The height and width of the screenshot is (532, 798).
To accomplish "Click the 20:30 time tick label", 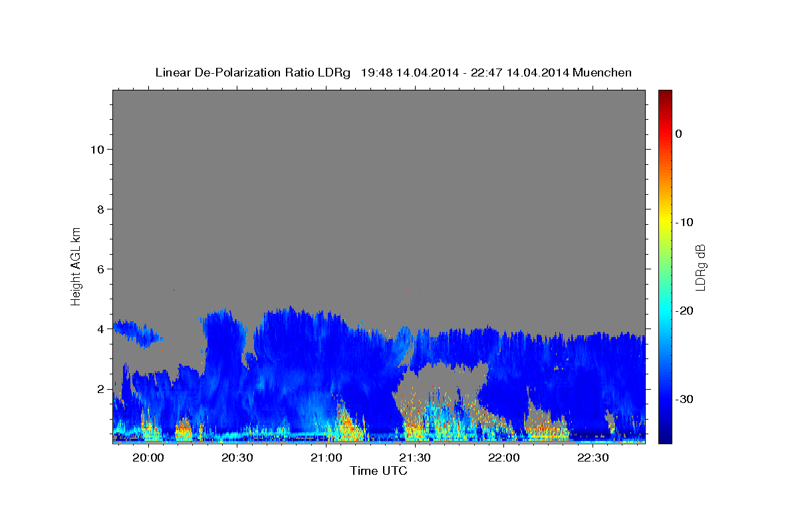I will [x=237, y=458].
